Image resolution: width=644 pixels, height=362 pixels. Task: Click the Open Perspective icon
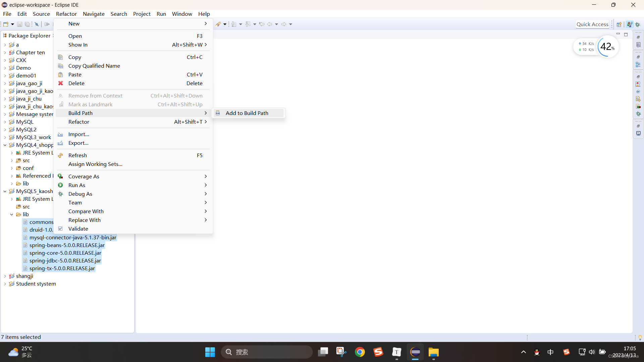619,24
